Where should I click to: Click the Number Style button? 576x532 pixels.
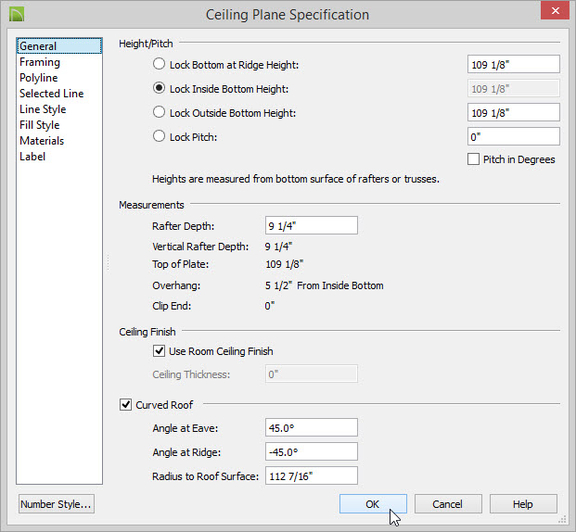point(56,504)
